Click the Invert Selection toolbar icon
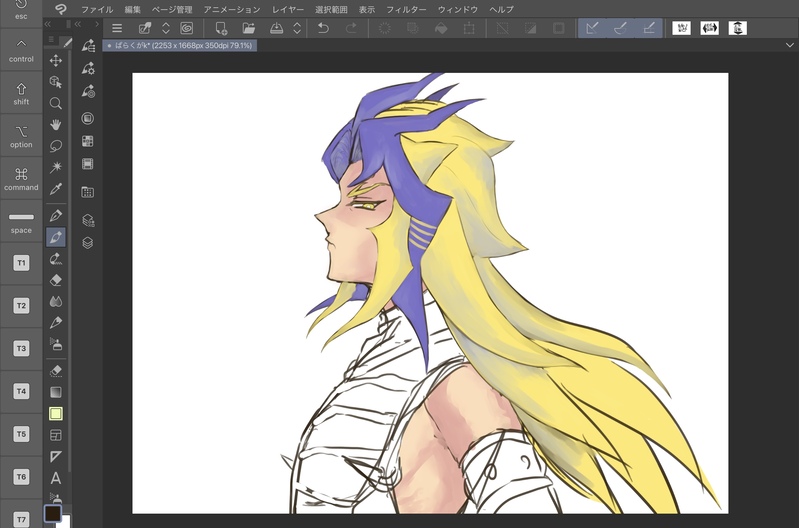 tap(530, 28)
